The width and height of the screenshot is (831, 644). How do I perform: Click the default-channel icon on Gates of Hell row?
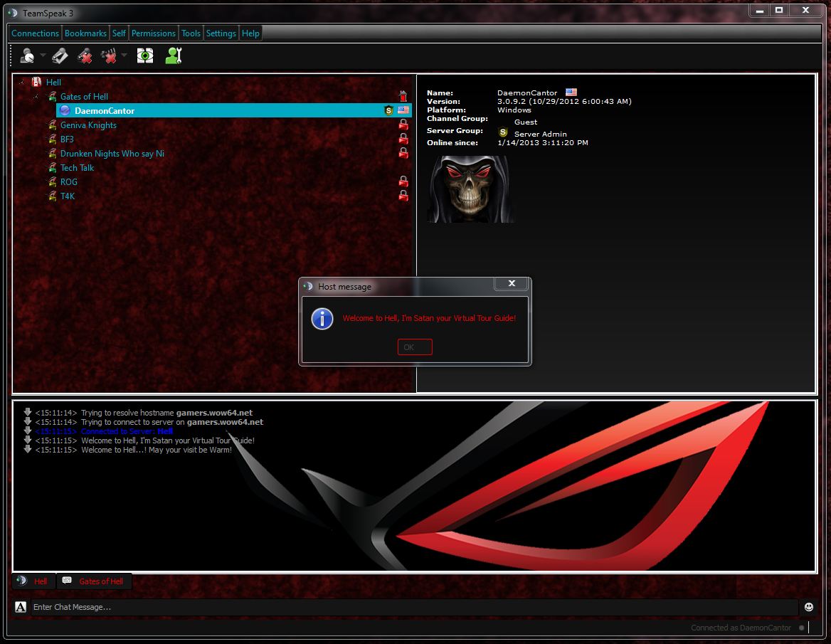pos(403,97)
